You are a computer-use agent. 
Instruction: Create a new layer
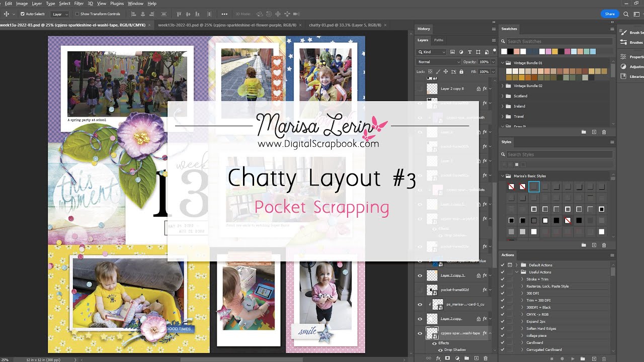[476, 358]
